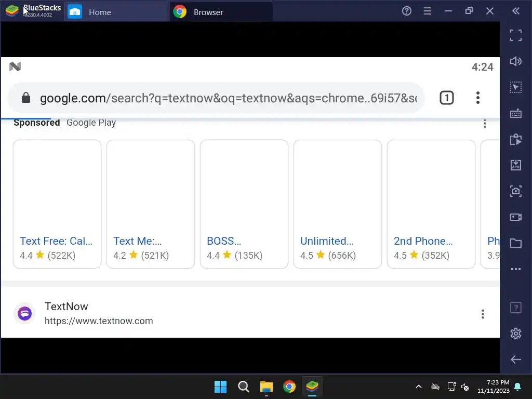The image size is (532, 399).
Task: Open Chrome from the Windows taskbar
Action: click(289, 387)
